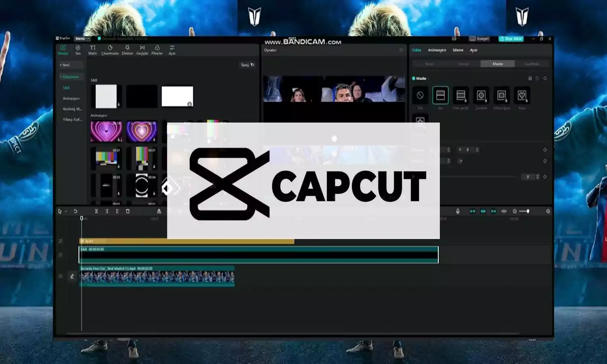Viewport: 607px width, 364px height.
Task: Select the Geçişler (transitions) icon
Action: point(142,49)
